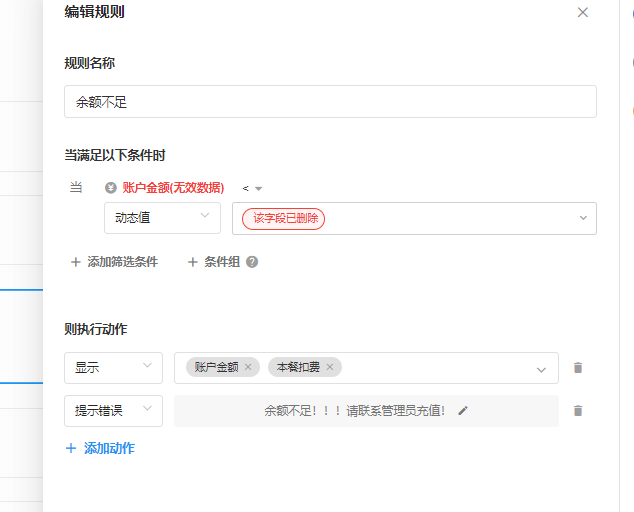Click the 规则名称 input field containing 余额不足
Viewport: 634px width, 512px height.
[330, 102]
